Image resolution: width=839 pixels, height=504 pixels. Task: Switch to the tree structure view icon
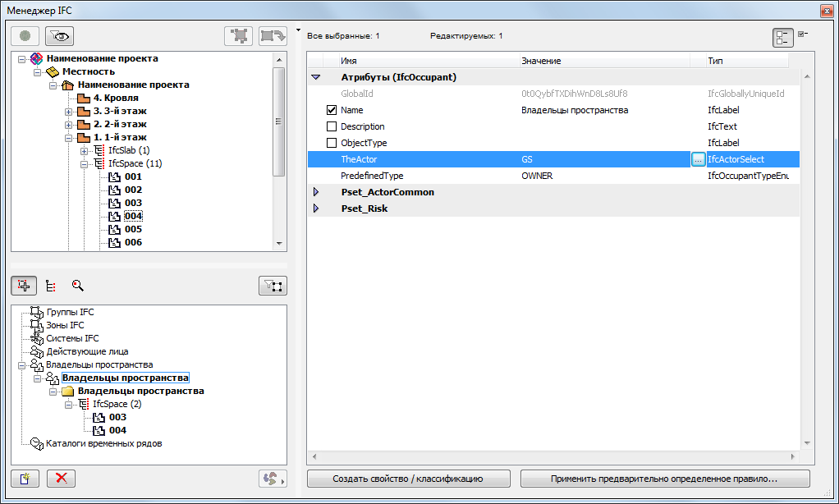click(51, 286)
